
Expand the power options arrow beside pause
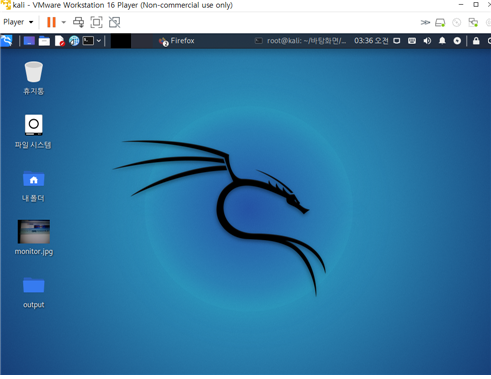(63, 22)
